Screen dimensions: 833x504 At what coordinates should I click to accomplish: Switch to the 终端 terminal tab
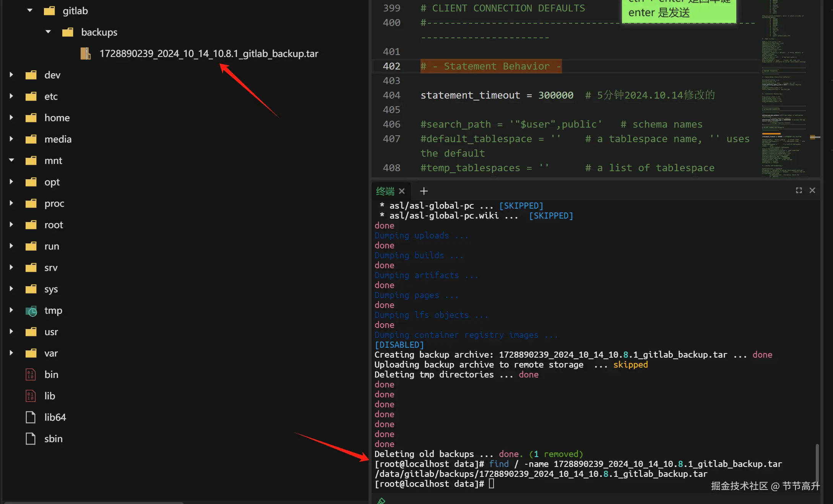385,191
